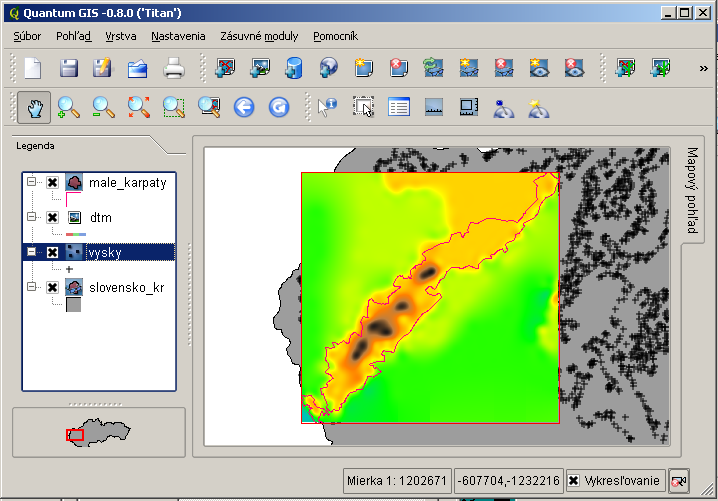The height and width of the screenshot is (501, 718).
Task: Click the Print icon in toolbar
Action: (x=173, y=68)
